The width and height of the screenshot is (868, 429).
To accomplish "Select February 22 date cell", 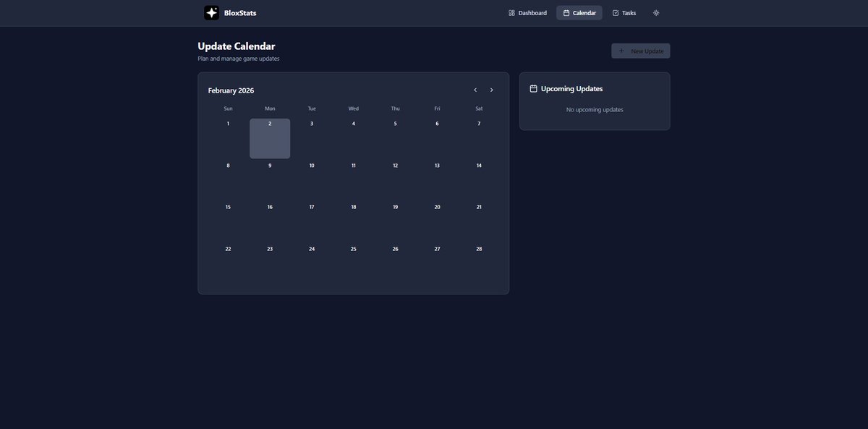I will point(228,264).
